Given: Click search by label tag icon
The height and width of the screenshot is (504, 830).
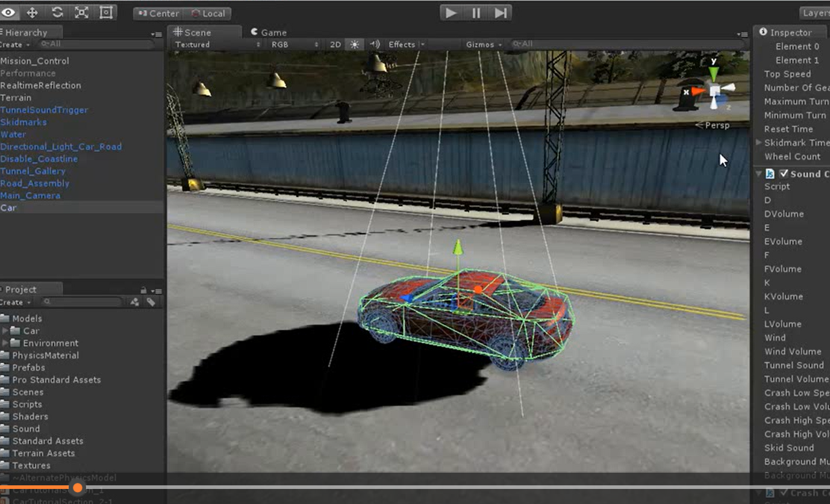Looking at the screenshot, I should coord(151,302).
